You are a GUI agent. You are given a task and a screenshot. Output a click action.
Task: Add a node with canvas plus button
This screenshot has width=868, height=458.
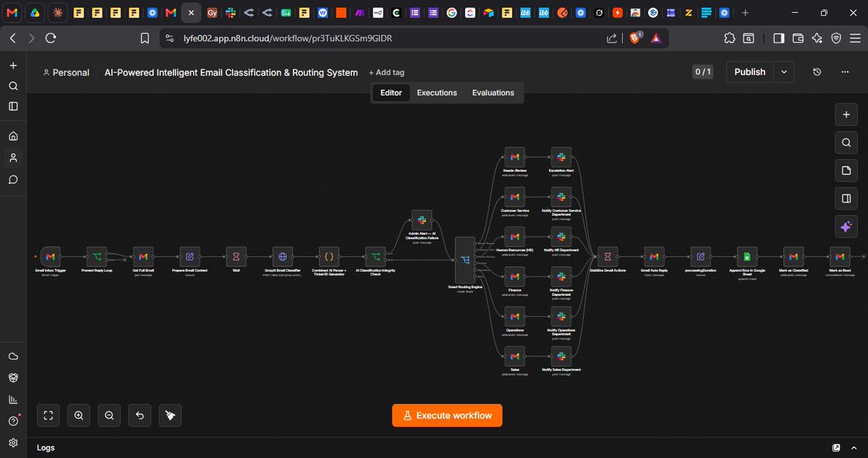pyautogui.click(x=846, y=114)
